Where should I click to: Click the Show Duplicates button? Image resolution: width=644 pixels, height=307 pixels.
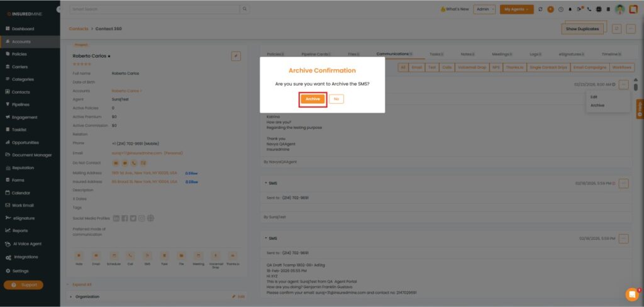pyautogui.click(x=582, y=29)
